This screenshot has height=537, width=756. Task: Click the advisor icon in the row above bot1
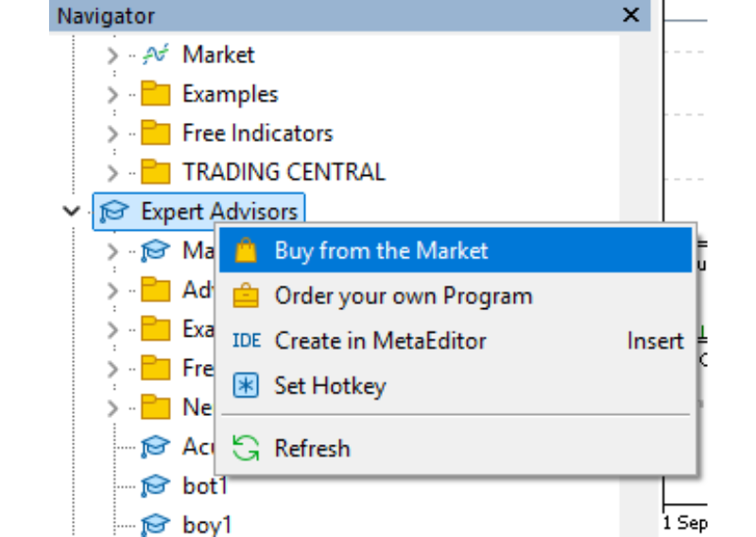(x=155, y=447)
